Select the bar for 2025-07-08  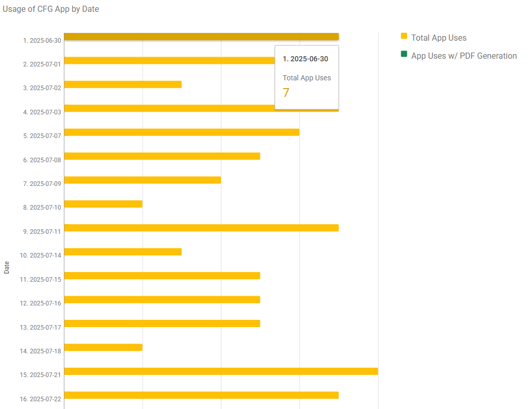(x=162, y=156)
